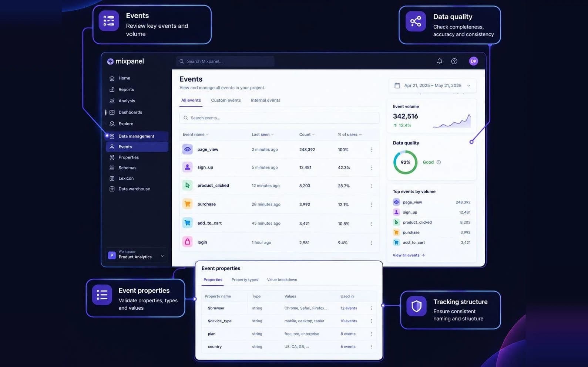Click 12 events link for $browser
The image size is (588, 367).
[349, 308]
